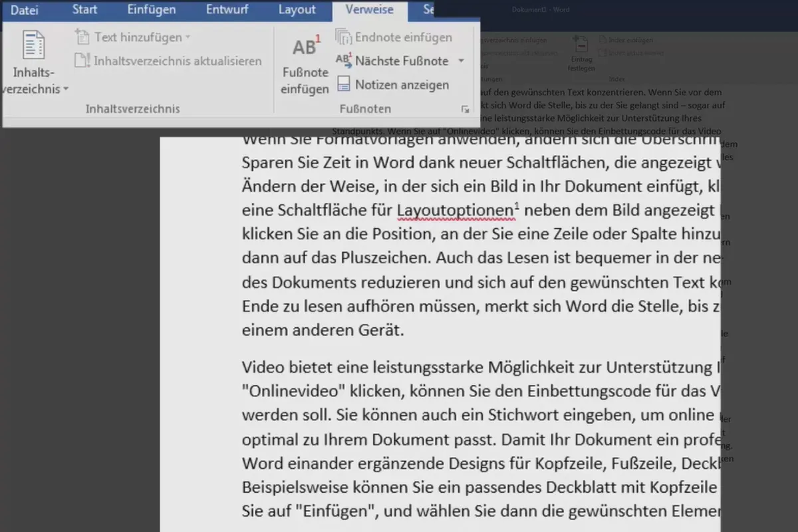Expand the Nächste Fußnote dropdown arrow
This screenshot has height=532, width=798.
click(461, 61)
